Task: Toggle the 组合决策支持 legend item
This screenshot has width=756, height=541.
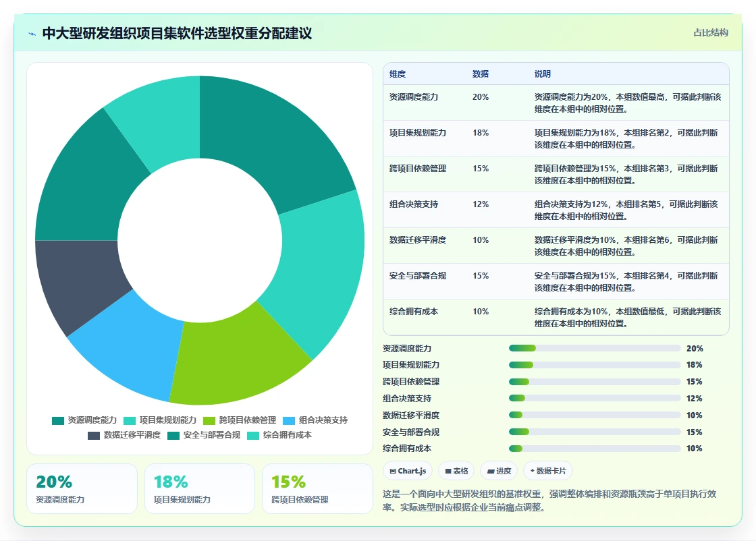Action: point(315,420)
